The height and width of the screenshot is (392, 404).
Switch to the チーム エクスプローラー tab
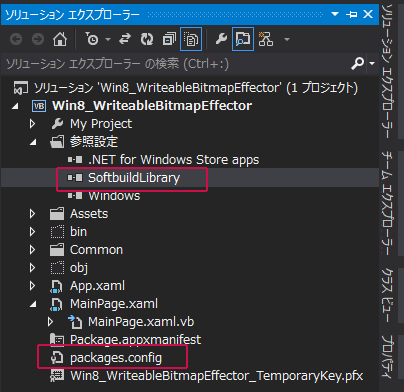pyautogui.click(x=387, y=203)
